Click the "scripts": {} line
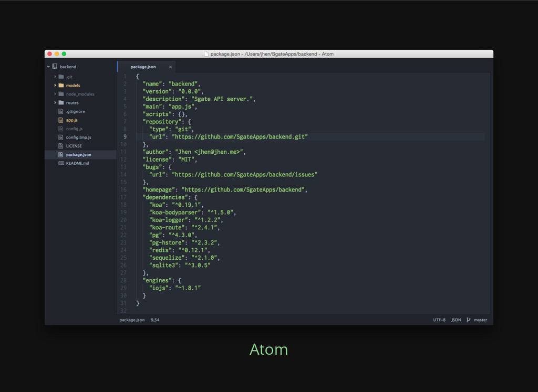Screen dimensions: 538x392 165,114
